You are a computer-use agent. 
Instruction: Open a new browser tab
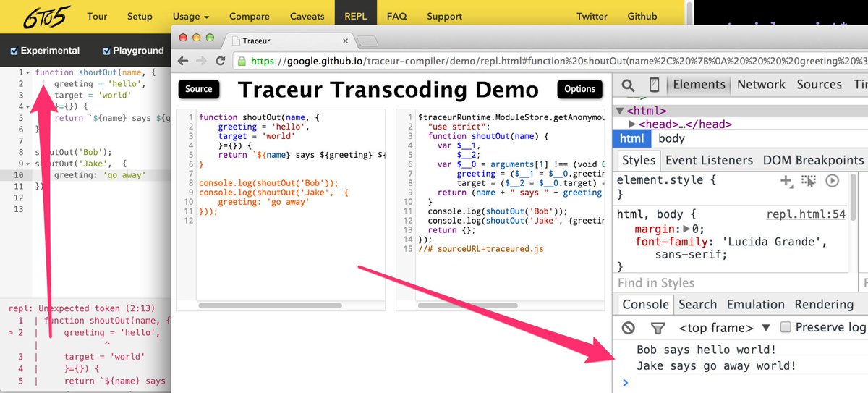tap(367, 41)
